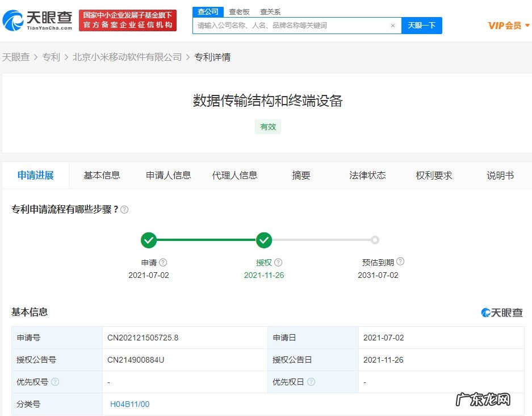
Task: Click the 天眼一下 search button
Action: [422, 26]
